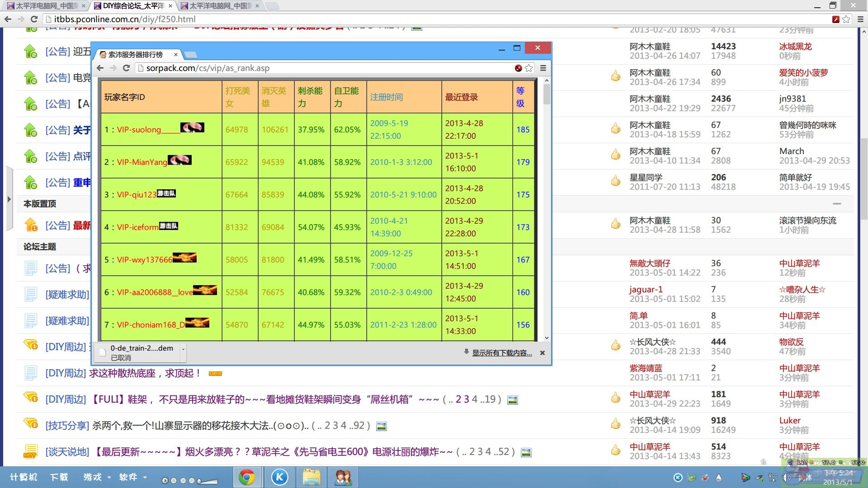Click the Chrome taskbar icon
The width and height of the screenshot is (868, 488).
[247, 477]
